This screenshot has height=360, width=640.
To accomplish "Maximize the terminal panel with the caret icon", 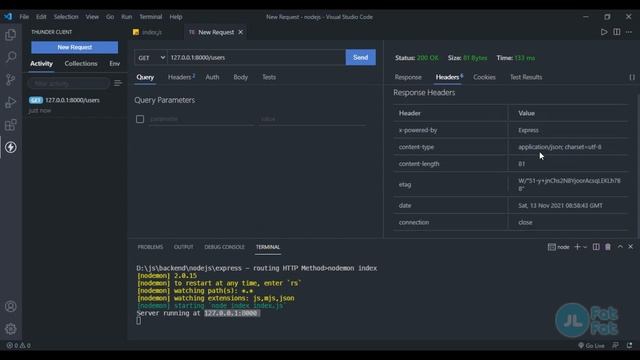I will [x=620, y=247].
